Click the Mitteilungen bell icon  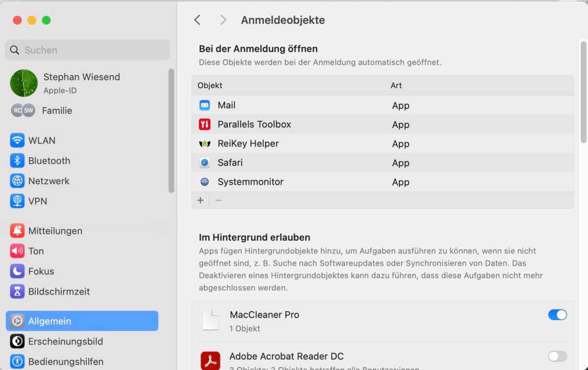[17, 231]
